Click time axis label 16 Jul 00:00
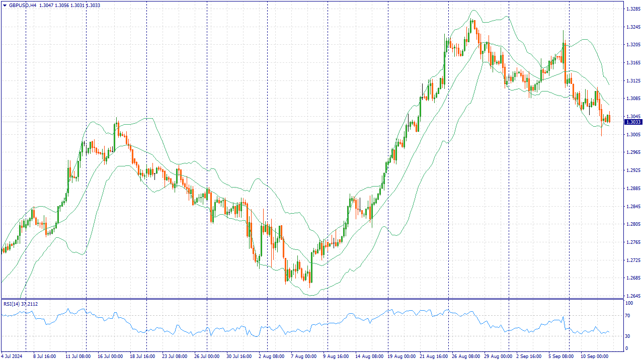 coord(110,356)
